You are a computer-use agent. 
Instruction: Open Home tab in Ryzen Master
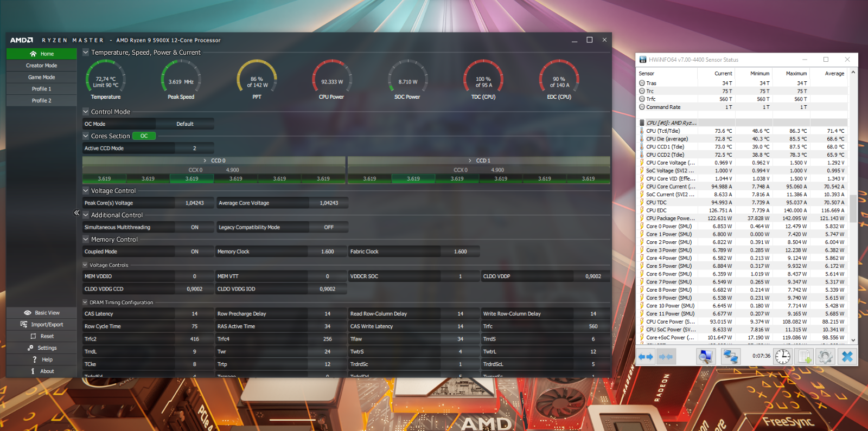pyautogui.click(x=42, y=54)
